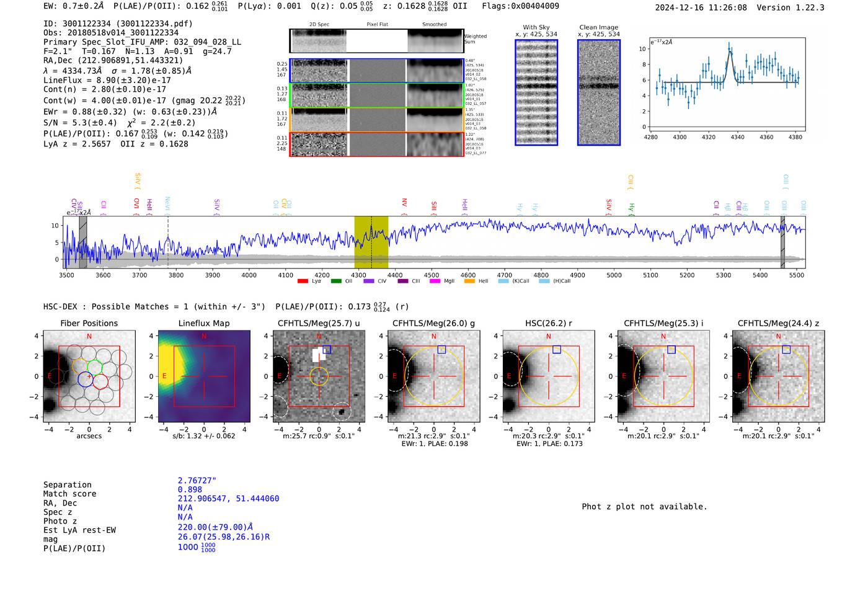View the CFHTLS/Meg(24.4) z-band cutout
868x591 pixels.
779,376
